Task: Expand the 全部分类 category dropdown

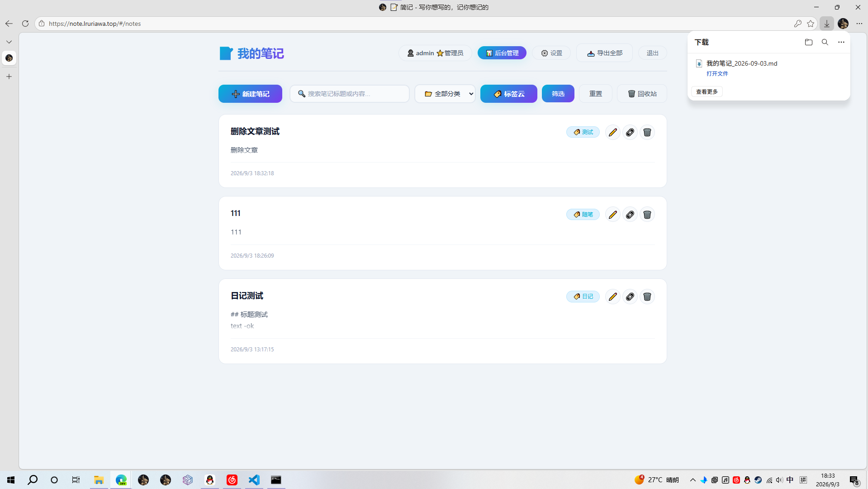Action: [445, 94]
